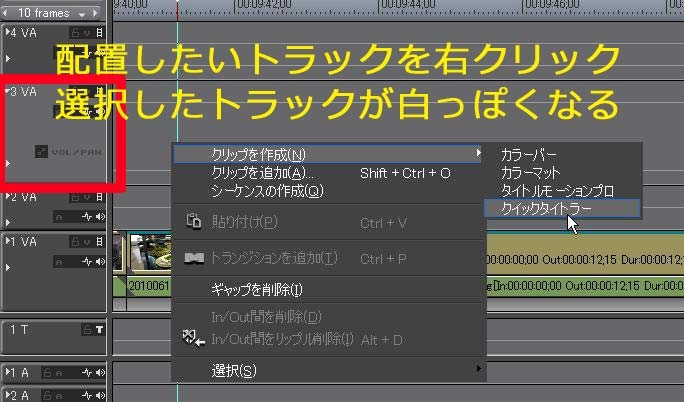Click 貼り付け(P) paste menu entry
The width and height of the screenshot is (684, 402).
pos(328,222)
